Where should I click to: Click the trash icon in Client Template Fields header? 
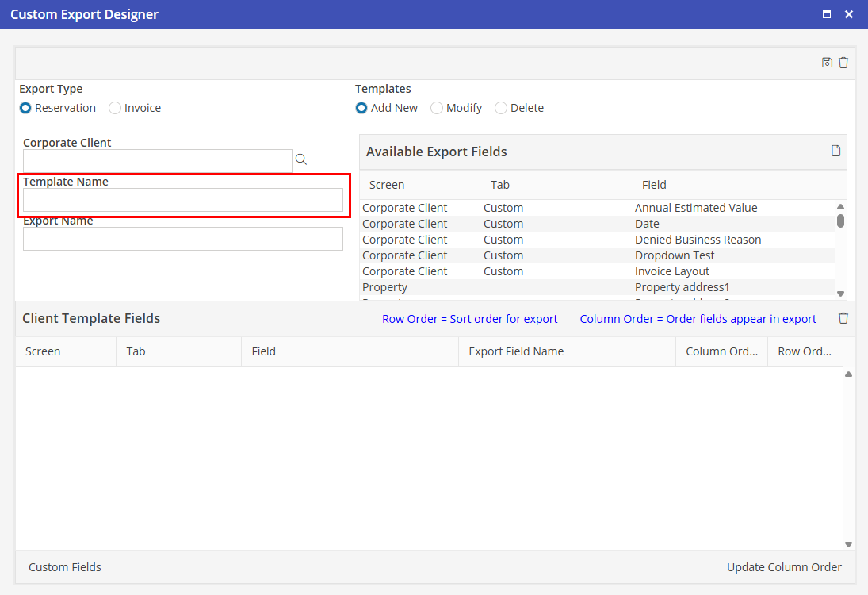click(x=843, y=318)
